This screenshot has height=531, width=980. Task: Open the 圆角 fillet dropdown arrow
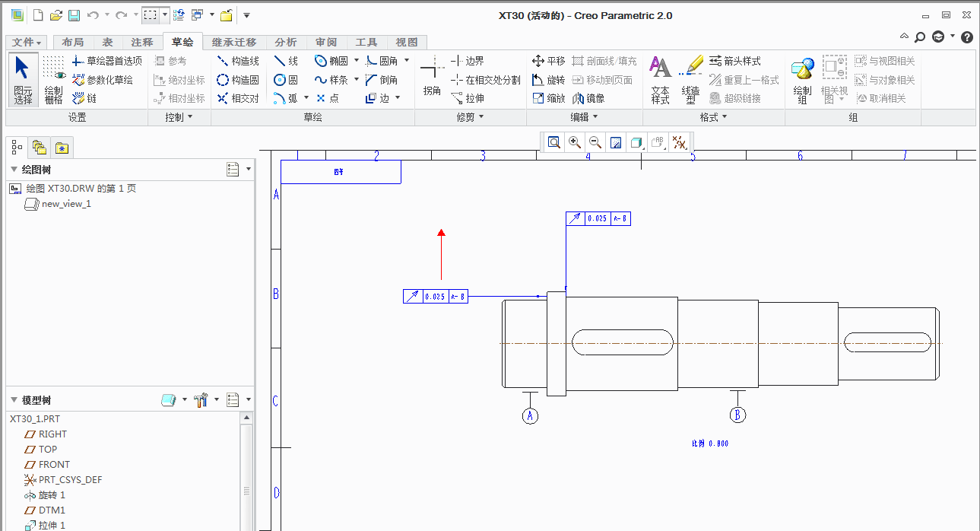(407, 61)
